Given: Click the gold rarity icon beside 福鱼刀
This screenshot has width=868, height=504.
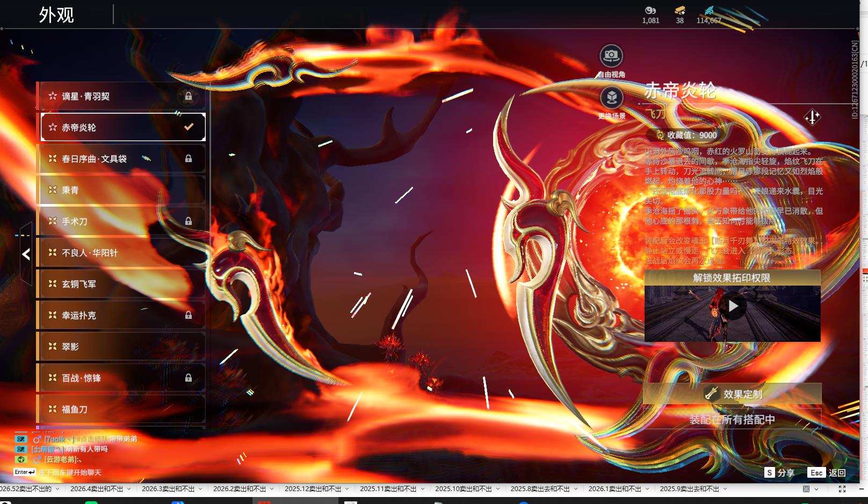Looking at the screenshot, I should tap(53, 409).
